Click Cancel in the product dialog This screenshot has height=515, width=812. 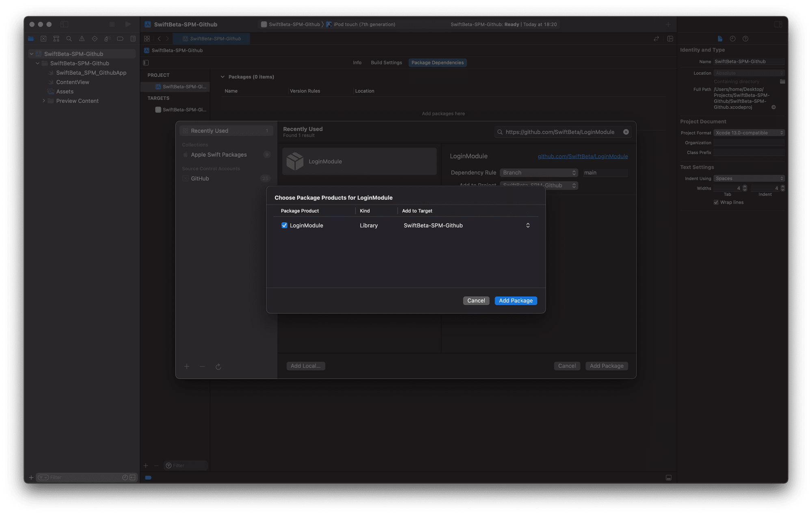click(x=476, y=301)
